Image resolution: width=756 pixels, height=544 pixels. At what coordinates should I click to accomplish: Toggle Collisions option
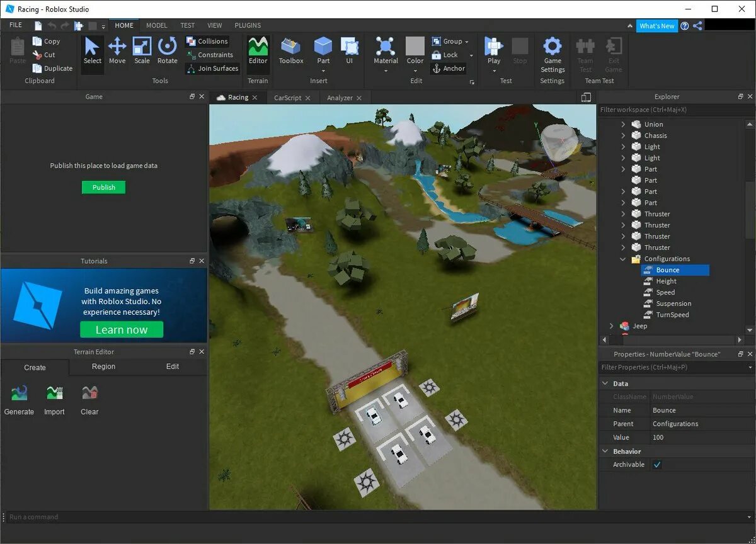[207, 42]
